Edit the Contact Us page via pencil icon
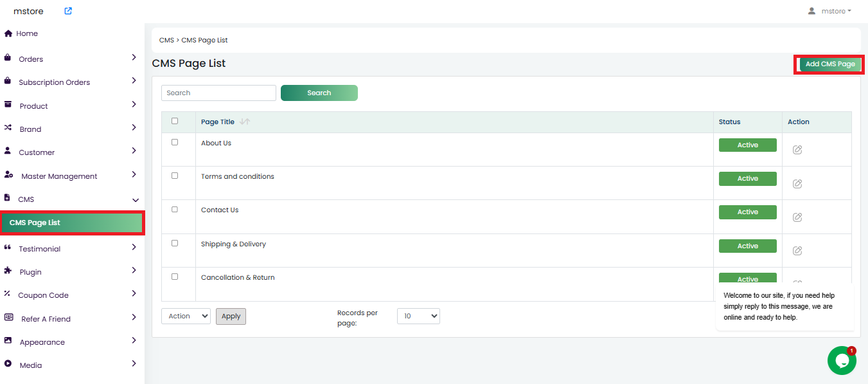Screen dimensions: 868x384 (797, 217)
